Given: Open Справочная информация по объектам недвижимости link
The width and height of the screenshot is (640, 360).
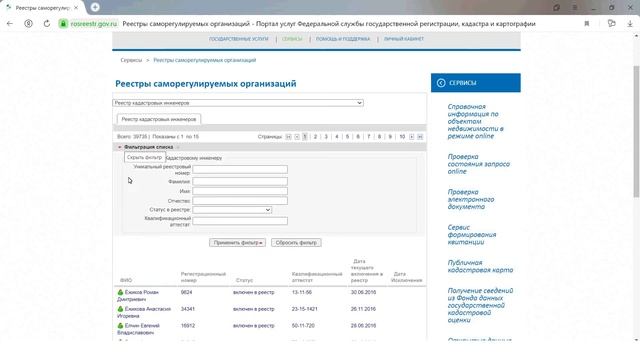Looking at the screenshot, I should click(x=476, y=121).
